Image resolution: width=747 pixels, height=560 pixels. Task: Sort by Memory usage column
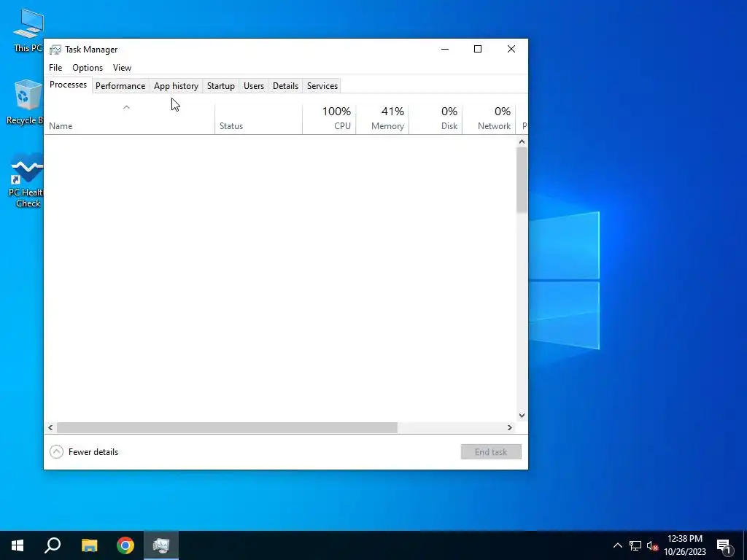coord(382,119)
